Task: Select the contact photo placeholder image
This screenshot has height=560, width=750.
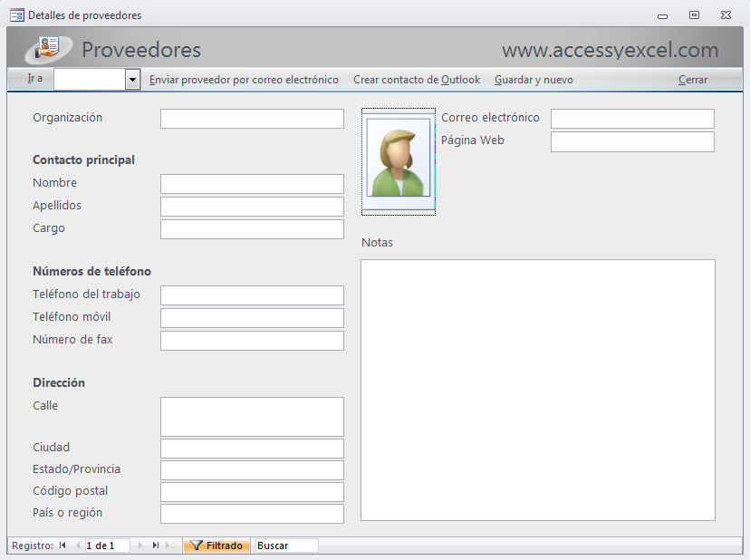Action: (x=399, y=161)
